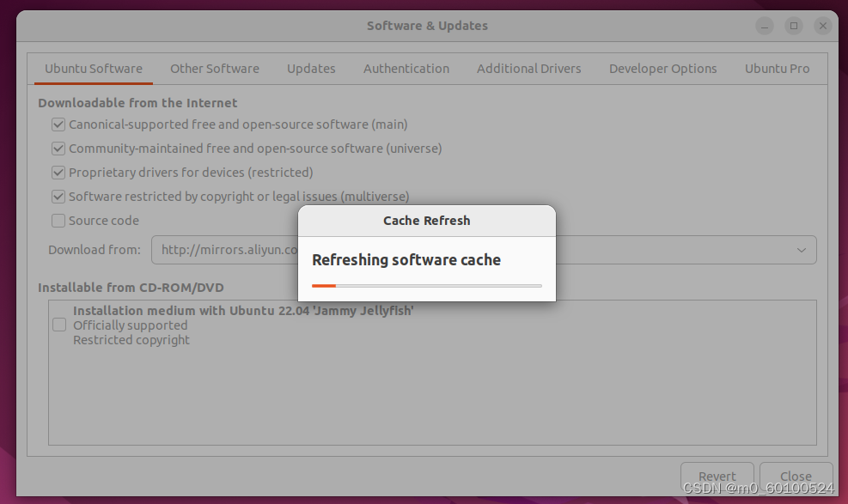Enable the Source code checkbox
The width and height of the screenshot is (848, 504).
point(58,221)
